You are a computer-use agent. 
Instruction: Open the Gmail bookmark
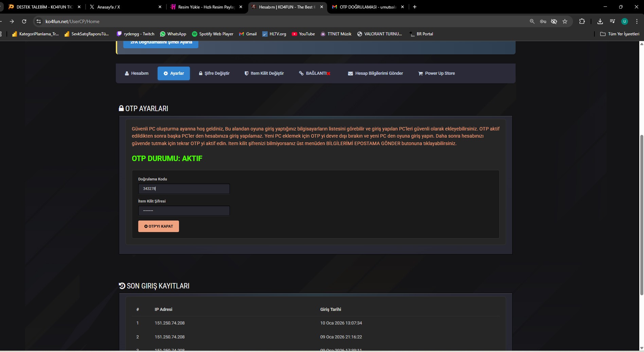(248, 34)
